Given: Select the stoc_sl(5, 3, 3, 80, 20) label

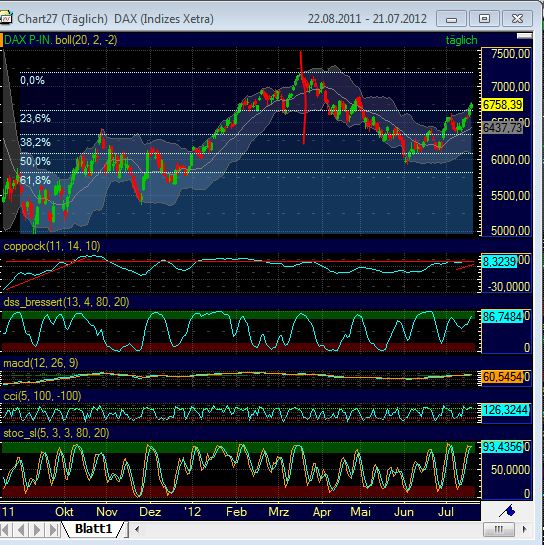Looking at the screenshot, I should pyautogui.click(x=56, y=433).
